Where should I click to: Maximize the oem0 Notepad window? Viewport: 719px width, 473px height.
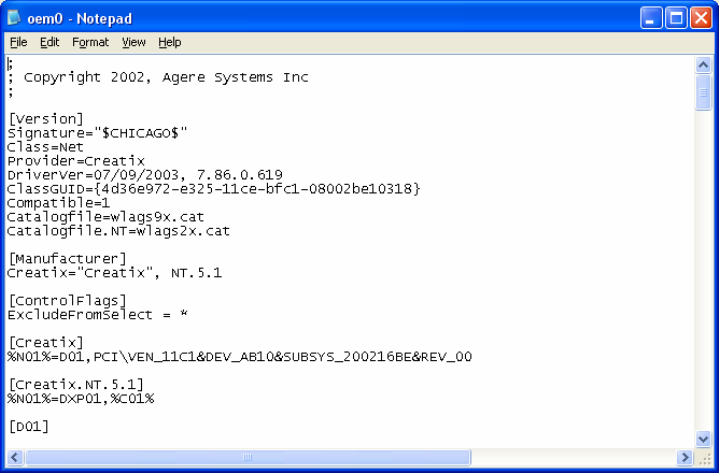click(676, 18)
